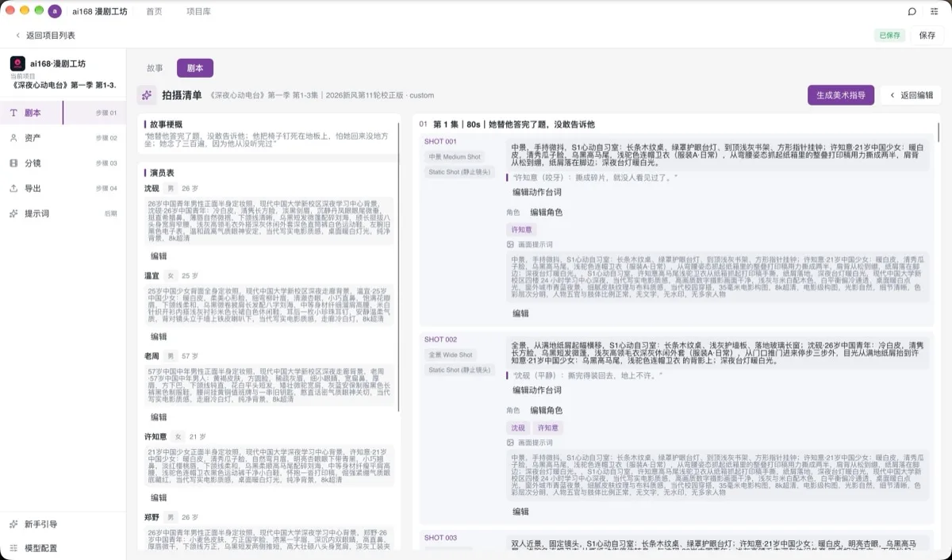Screen dimensions: 952x560
Task: Click 编辑动作台词 in SHOT 001
Action: [537, 192]
